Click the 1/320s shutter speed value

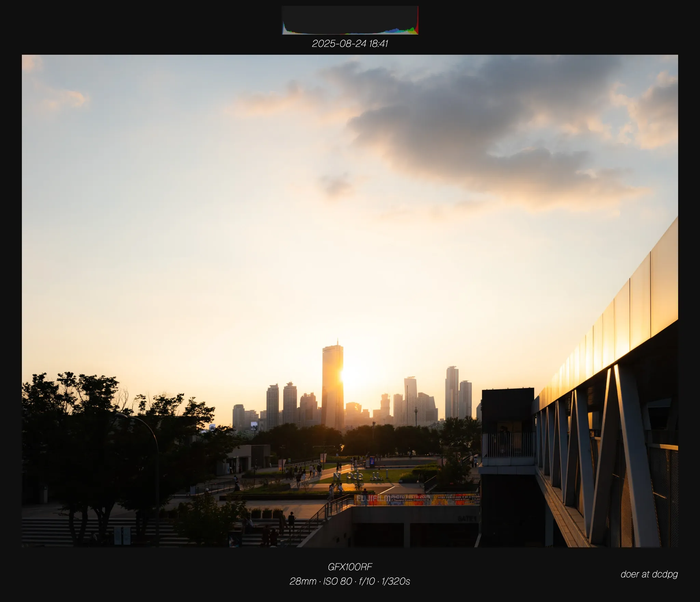coord(396,581)
